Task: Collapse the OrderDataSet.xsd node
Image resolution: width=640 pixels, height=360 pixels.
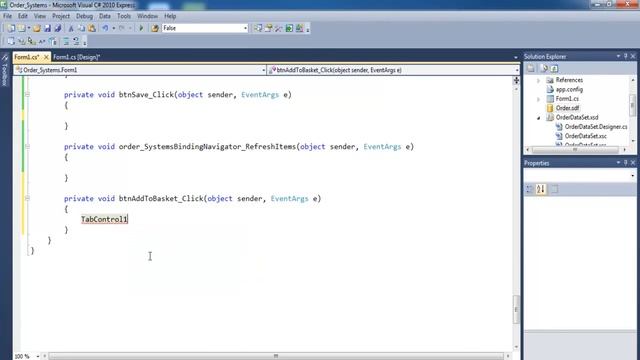Action: coord(538,118)
